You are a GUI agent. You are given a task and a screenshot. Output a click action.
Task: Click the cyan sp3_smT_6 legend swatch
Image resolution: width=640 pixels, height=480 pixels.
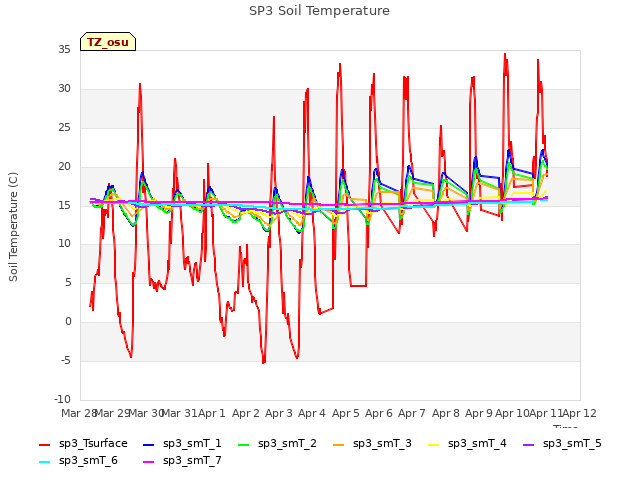44,462
